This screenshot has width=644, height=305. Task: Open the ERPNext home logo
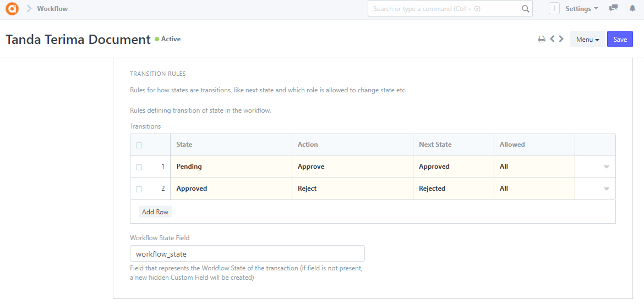[x=12, y=9]
